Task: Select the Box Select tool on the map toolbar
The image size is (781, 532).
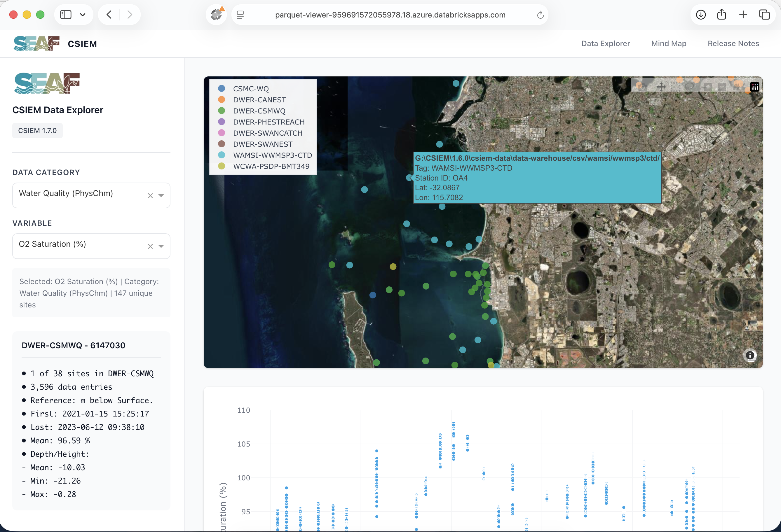Action: 675,87
